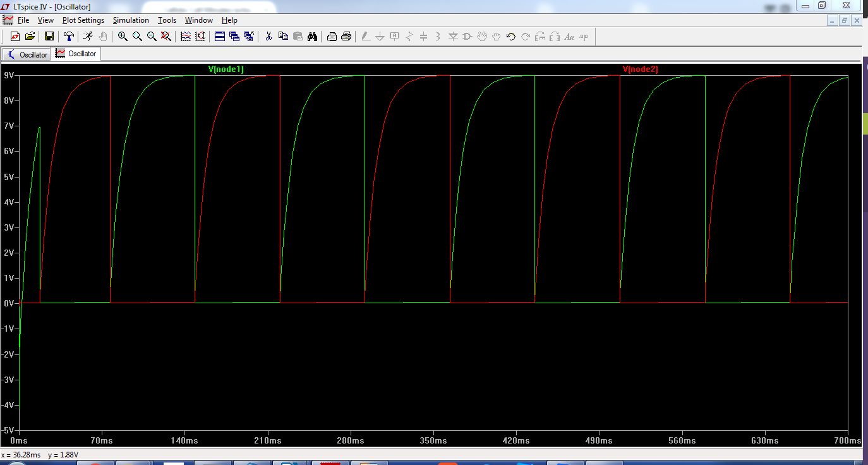The width and height of the screenshot is (868, 465).
Task: Halt the simulation using the hand icon
Action: pos(102,36)
